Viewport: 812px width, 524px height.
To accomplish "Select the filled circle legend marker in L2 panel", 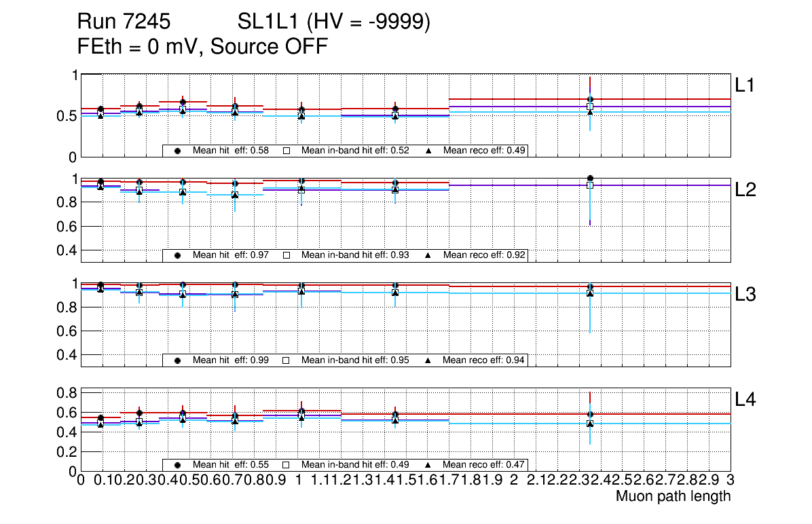I will (x=178, y=255).
